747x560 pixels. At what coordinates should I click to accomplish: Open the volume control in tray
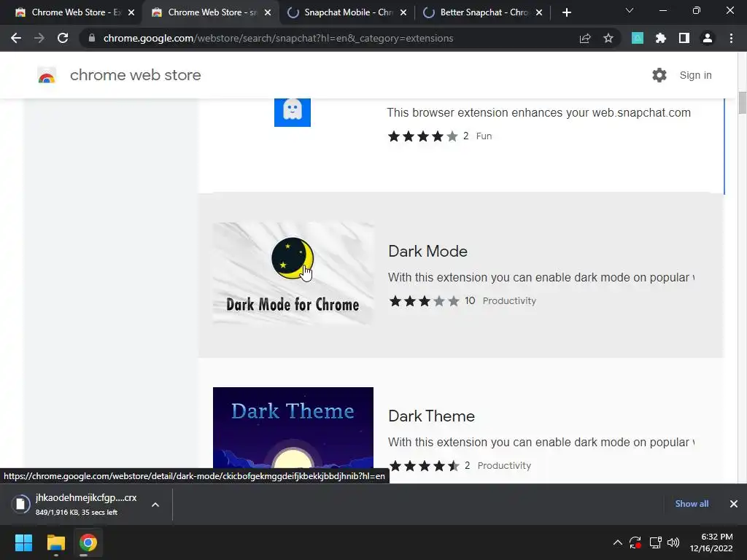[x=673, y=542]
